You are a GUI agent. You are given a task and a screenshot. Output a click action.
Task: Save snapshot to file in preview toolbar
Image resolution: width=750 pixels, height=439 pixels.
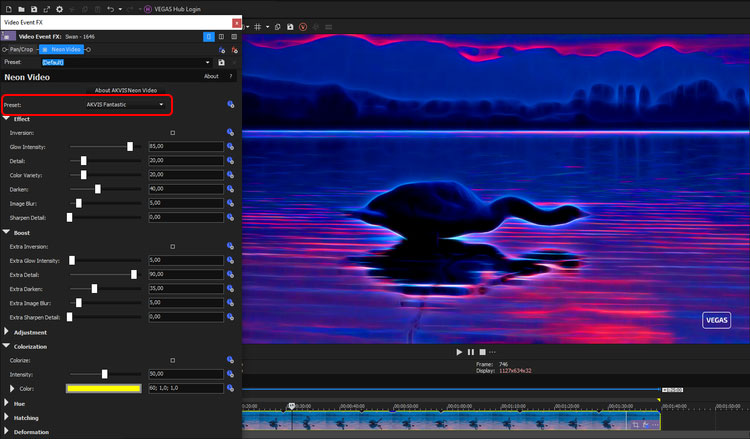[290, 27]
